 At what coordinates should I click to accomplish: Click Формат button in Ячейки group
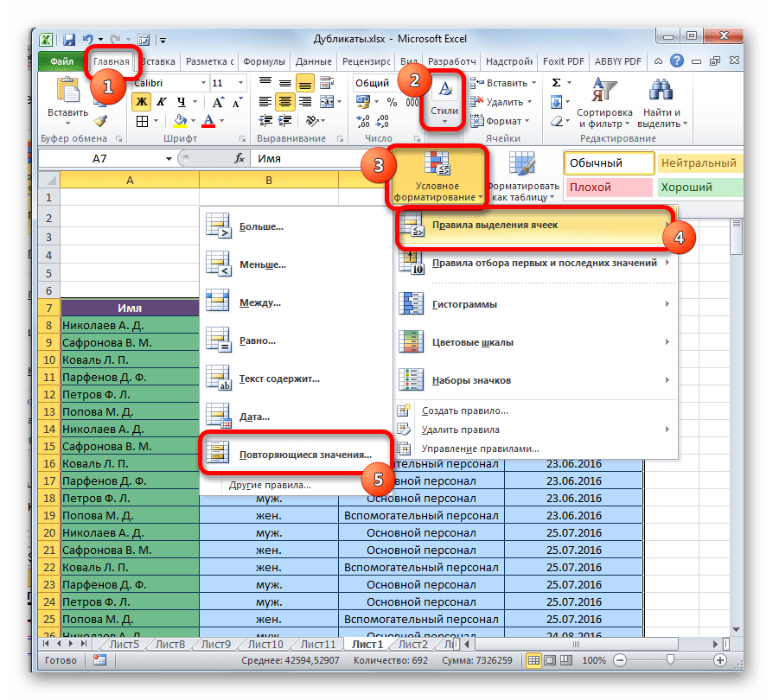501,121
